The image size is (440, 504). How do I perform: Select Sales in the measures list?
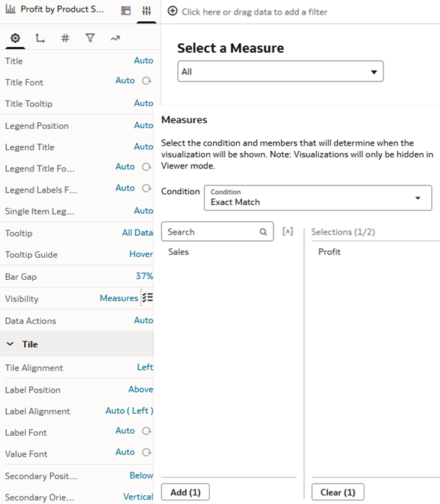pyautogui.click(x=178, y=252)
